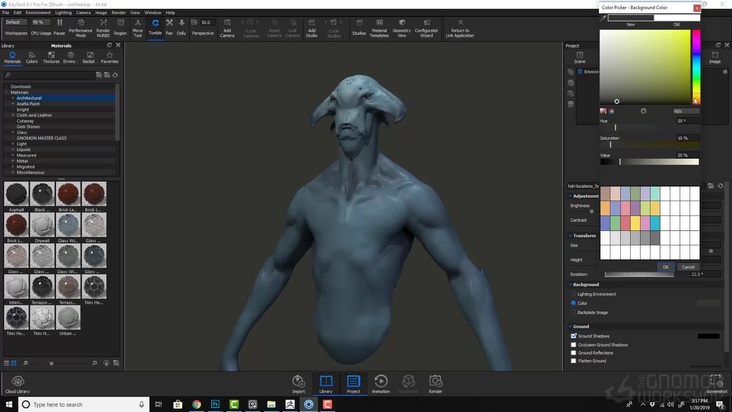This screenshot has height=412, width=732.
Task: Enable Occlusion Ground Shadows
Action: 573,344
